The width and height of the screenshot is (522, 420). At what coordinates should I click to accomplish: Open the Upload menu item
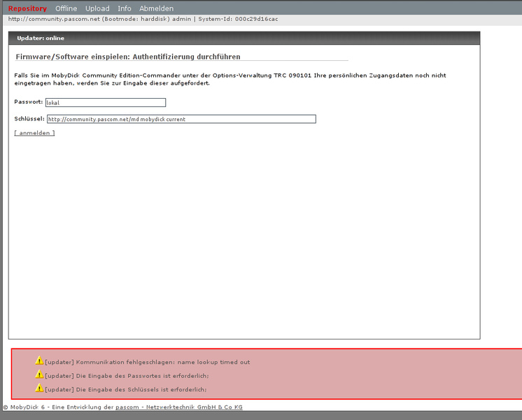(x=97, y=8)
